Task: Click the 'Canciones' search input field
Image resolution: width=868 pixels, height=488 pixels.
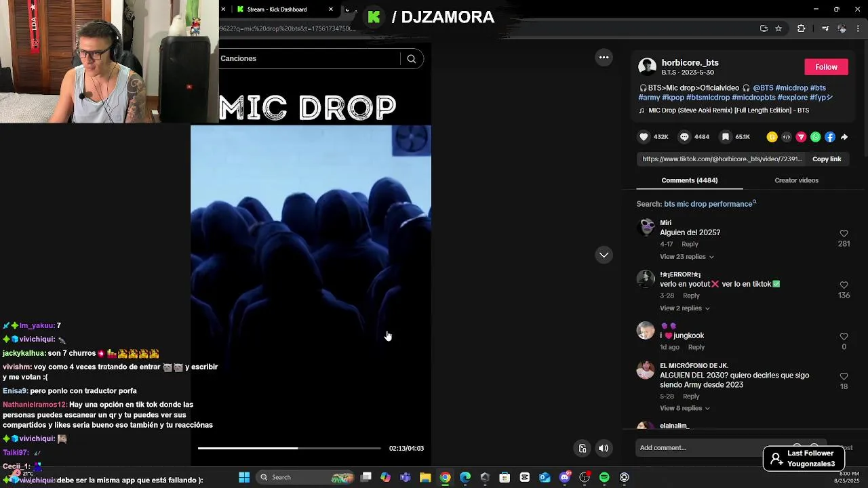Action: (x=309, y=58)
